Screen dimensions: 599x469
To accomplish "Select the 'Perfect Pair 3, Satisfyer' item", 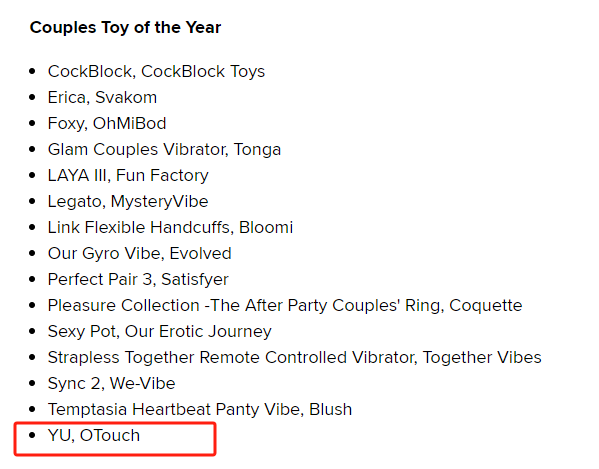I will click(138, 279).
